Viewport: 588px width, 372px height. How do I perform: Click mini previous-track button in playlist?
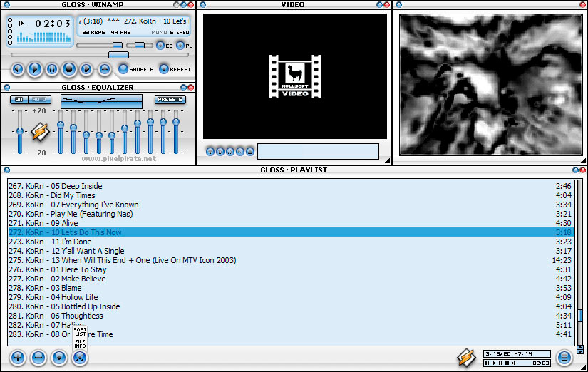coord(487,363)
